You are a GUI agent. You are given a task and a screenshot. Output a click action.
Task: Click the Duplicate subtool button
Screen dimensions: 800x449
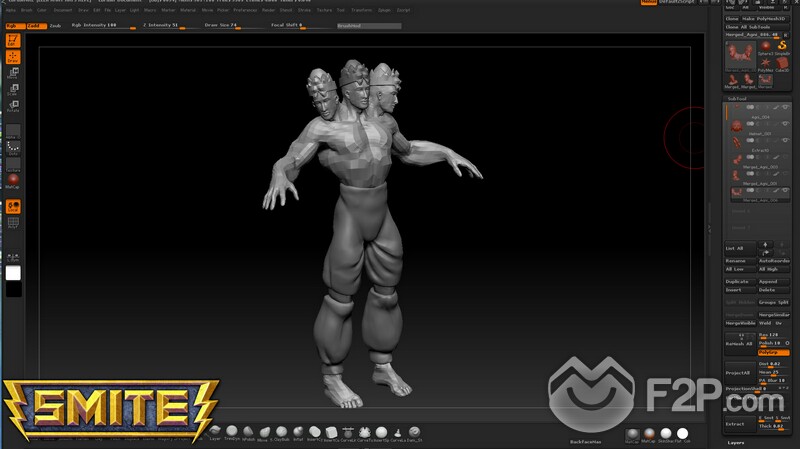coord(740,282)
